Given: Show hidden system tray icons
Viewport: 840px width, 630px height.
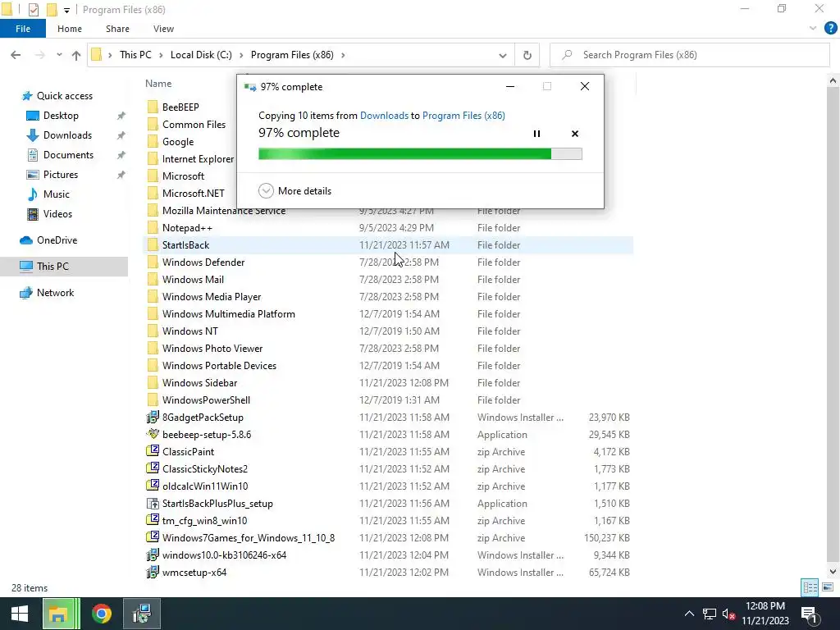Looking at the screenshot, I should coord(689,614).
